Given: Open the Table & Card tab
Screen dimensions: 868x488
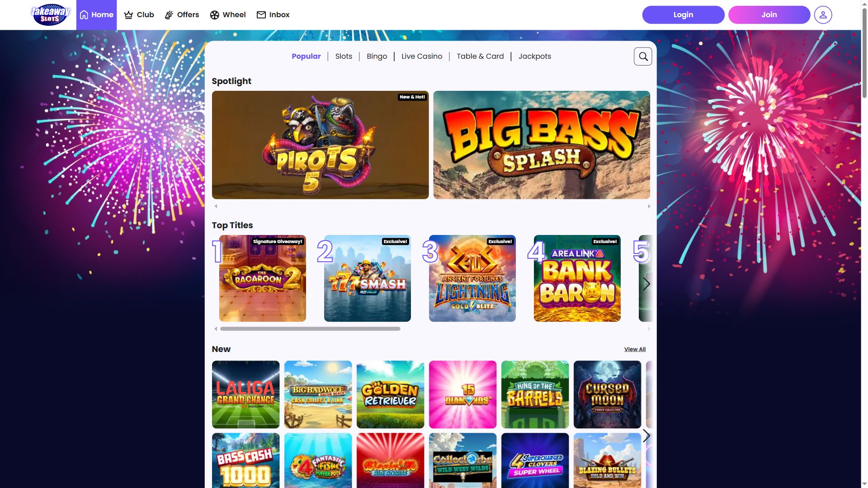Looking at the screenshot, I should coord(480,56).
